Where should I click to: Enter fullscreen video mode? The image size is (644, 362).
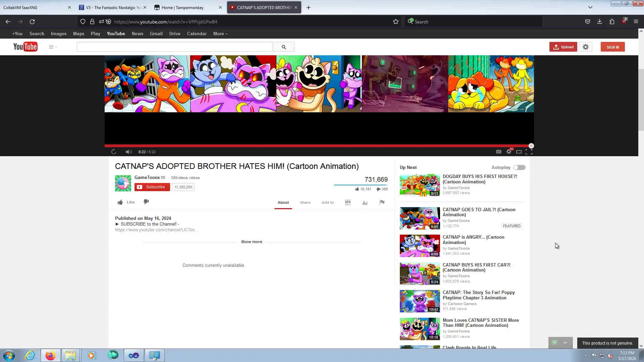pos(529,152)
